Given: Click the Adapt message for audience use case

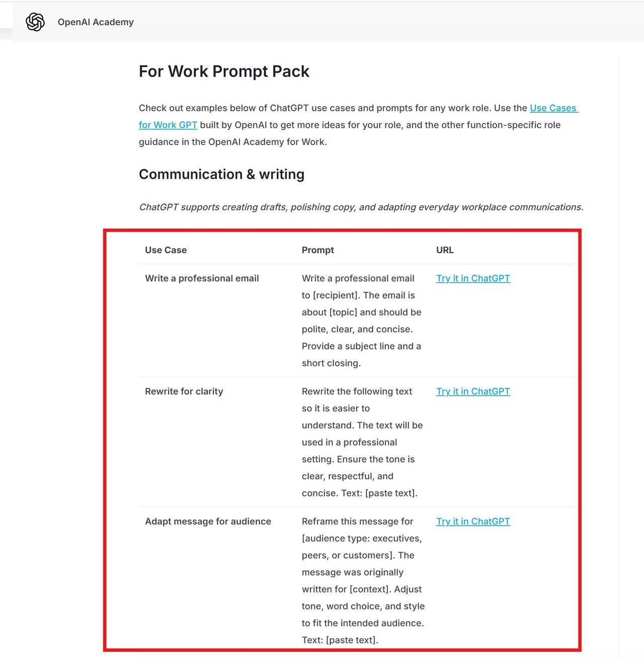Looking at the screenshot, I should 208,522.
